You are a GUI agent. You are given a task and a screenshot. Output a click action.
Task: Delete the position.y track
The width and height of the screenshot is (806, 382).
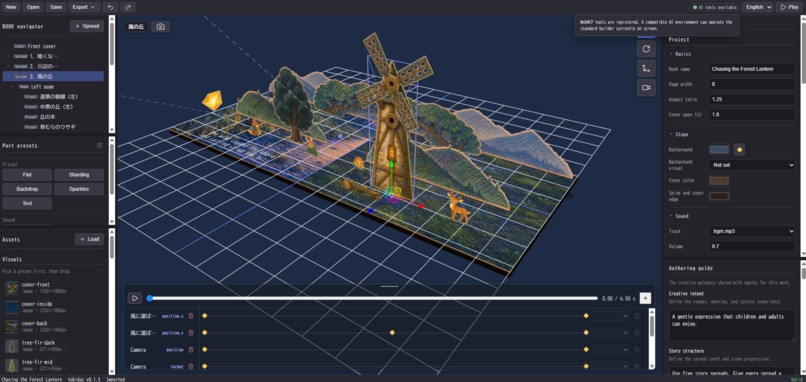pyautogui.click(x=191, y=333)
